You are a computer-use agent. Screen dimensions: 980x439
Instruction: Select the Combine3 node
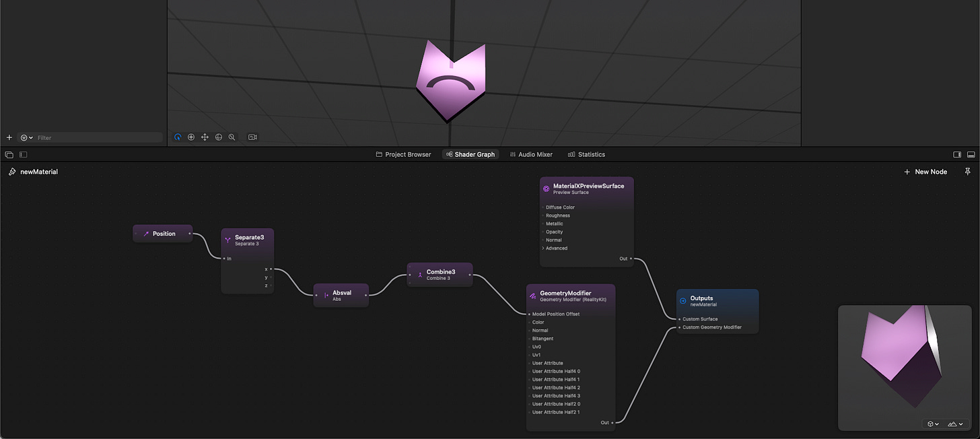click(x=440, y=275)
